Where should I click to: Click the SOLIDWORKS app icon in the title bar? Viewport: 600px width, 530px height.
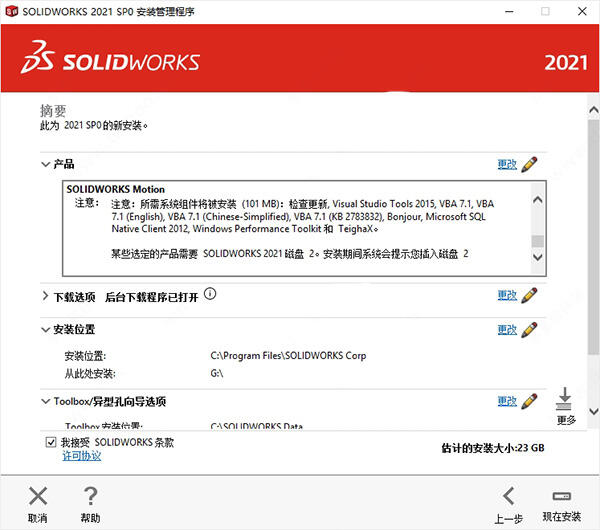(11, 11)
